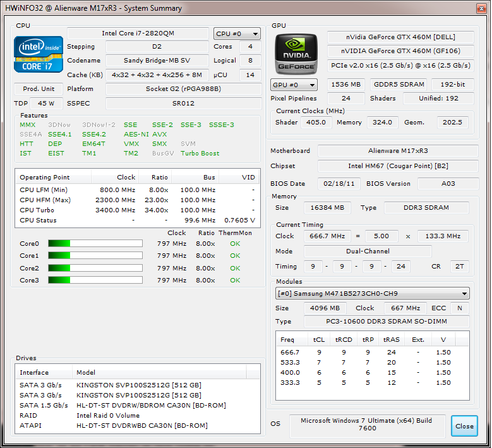Image resolution: width=492 pixels, height=448 pixels.
Task: Click the Core0 usage bar
Action: point(95,243)
